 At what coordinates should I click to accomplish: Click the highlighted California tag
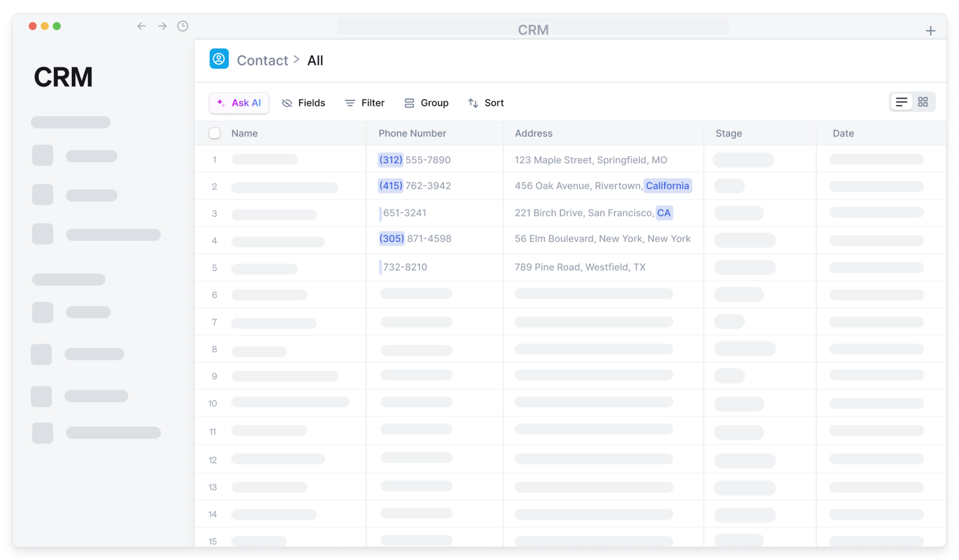click(667, 186)
